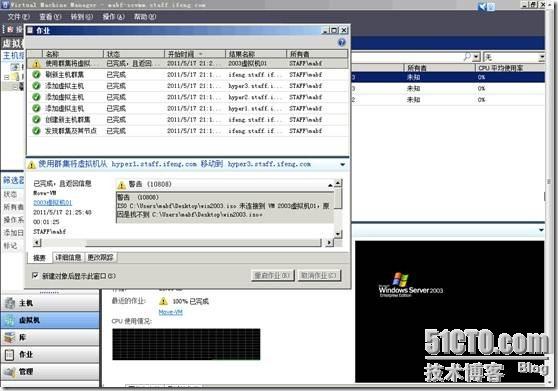Click the Windows Server 2003 VM thumbnail
Viewport: 558px width, 391px height.
click(x=450, y=311)
